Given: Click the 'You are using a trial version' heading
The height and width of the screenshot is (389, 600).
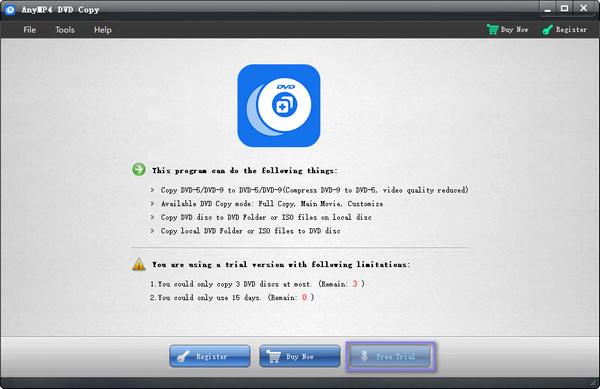Looking at the screenshot, I should coord(281,265).
